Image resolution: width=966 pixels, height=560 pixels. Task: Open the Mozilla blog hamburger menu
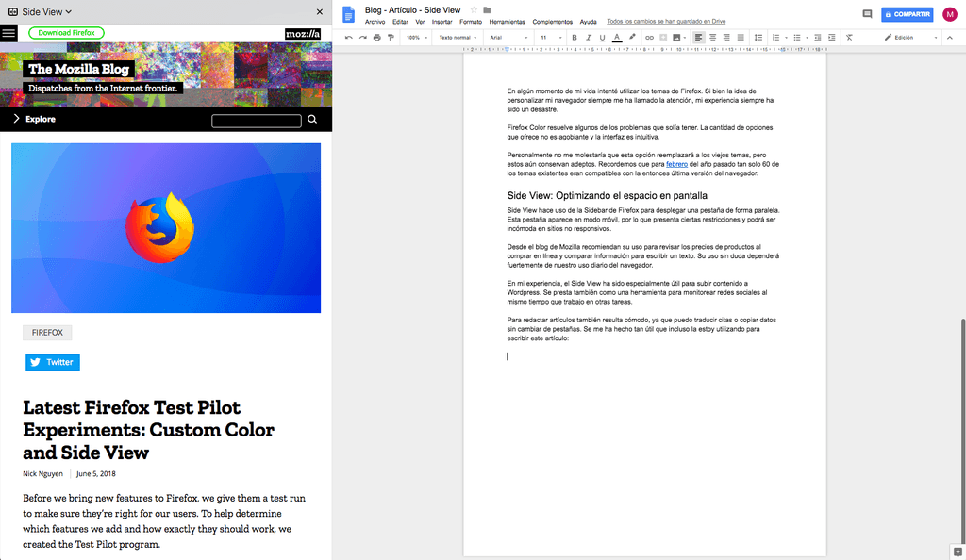click(9, 33)
